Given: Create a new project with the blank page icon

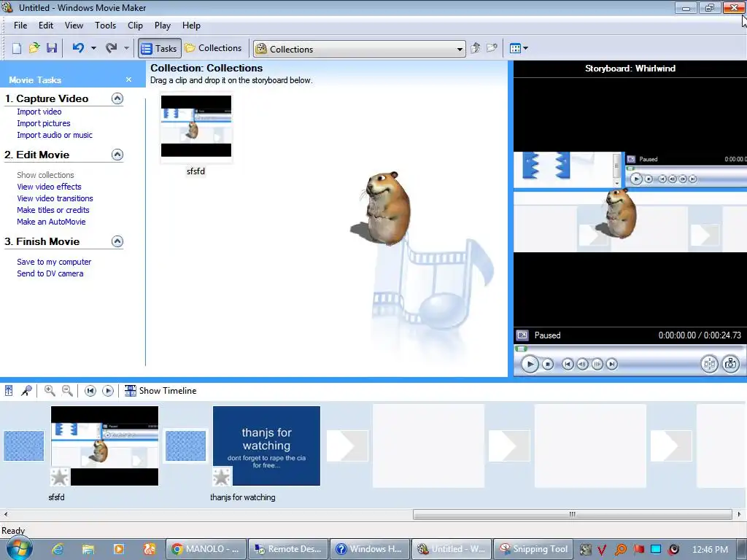Looking at the screenshot, I should coord(17,48).
